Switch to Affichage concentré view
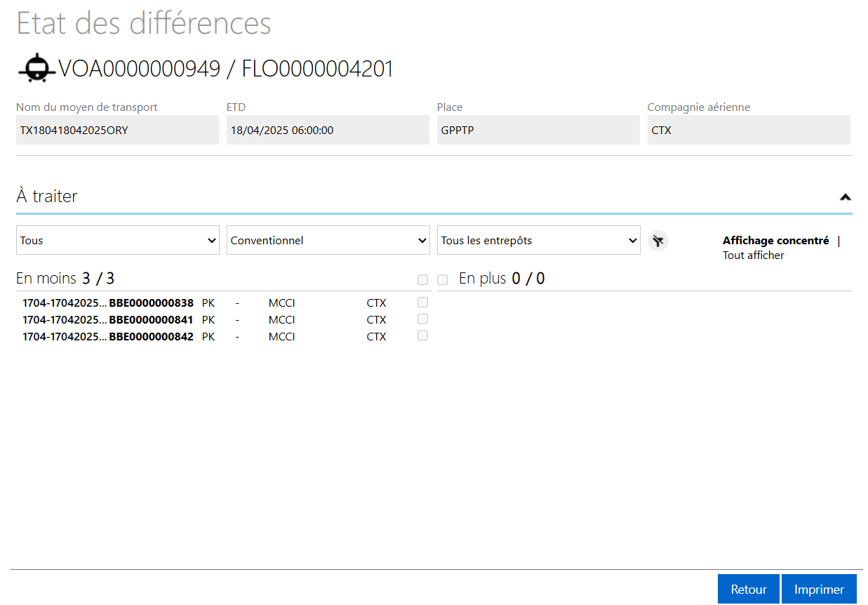868x605 pixels. (775, 240)
